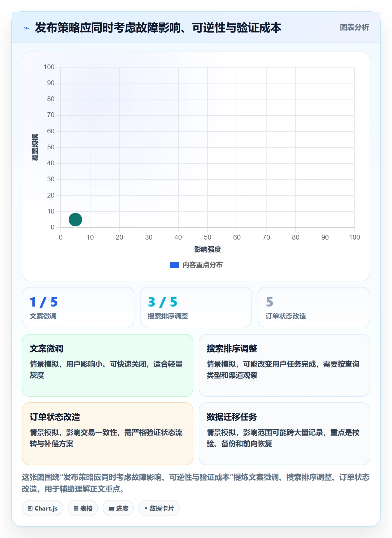Toggle the 内容重点分布 legend label
Viewport: 392px width, 538px height.
(x=202, y=265)
